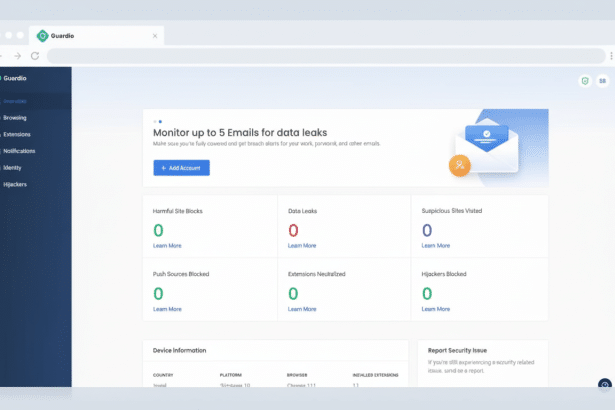Click the Harmful Site Blocks zero count

pyautogui.click(x=158, y=230)
